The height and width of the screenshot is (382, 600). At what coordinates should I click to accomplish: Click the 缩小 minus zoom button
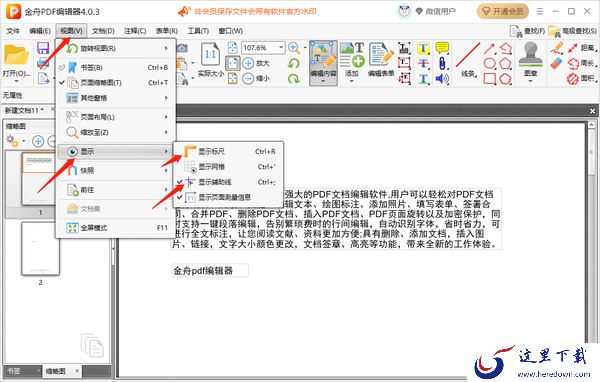[x=248, y=78]
